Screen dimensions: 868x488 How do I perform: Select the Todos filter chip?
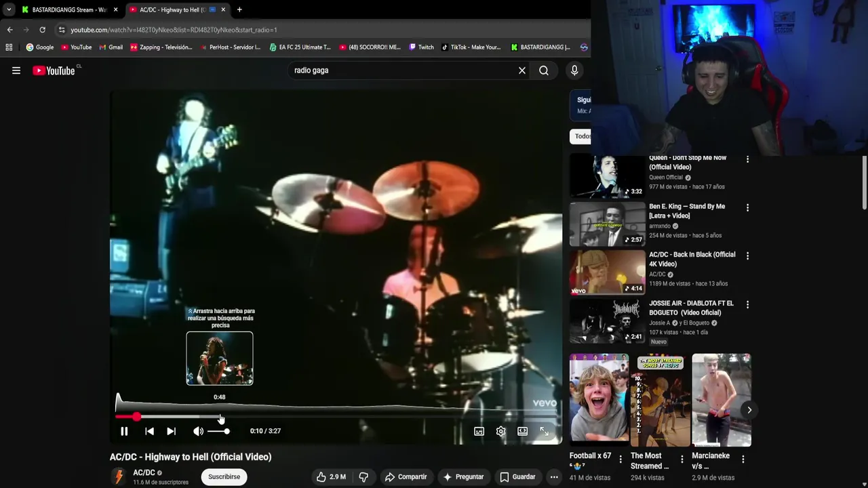(x=581, y=136)
